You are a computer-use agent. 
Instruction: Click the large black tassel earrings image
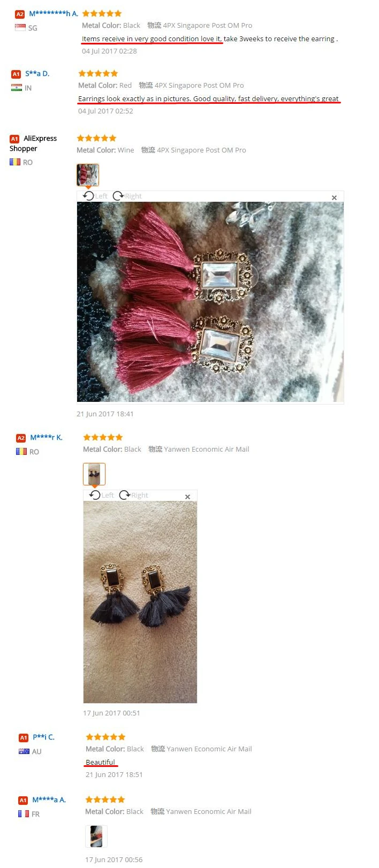[140, 602]
